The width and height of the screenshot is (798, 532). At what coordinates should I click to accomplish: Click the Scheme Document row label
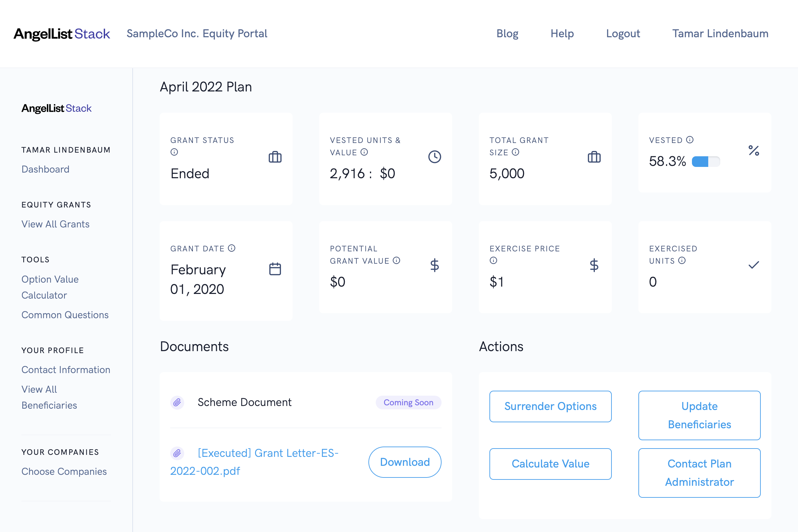click(x=244, y=402)
